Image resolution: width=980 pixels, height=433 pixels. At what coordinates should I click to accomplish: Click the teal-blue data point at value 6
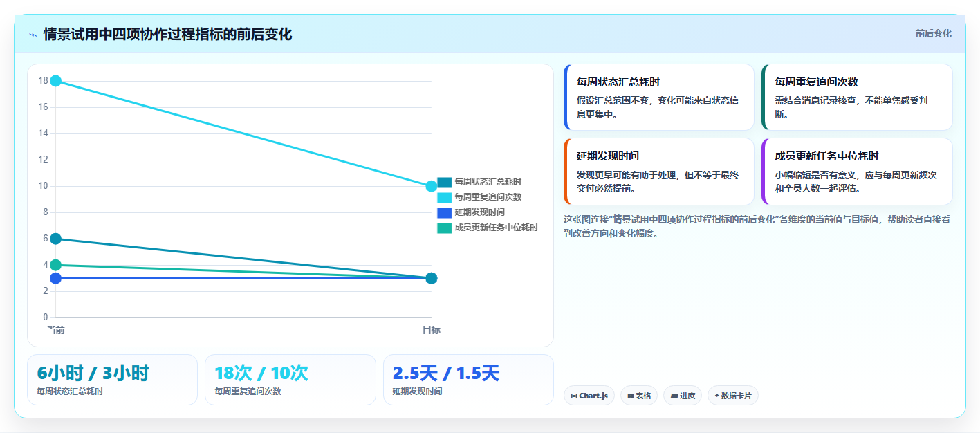point(56,239)
